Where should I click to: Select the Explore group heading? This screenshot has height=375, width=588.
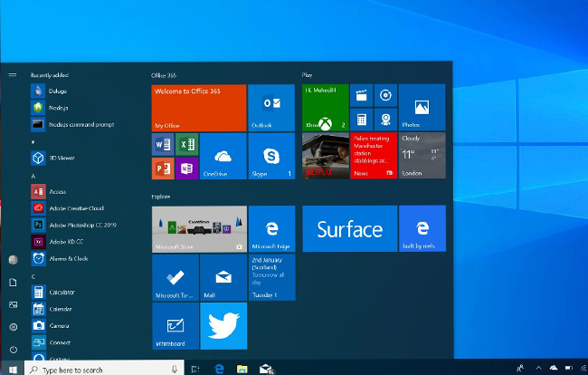click(160, 197)
